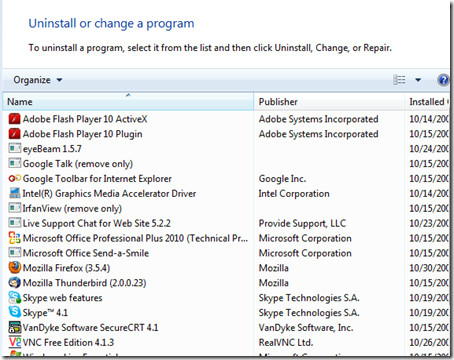Click the Live Support Chat icon
The height and width of the screenshot is (360, 454).
pyautogui.click(x=14, y=223)
